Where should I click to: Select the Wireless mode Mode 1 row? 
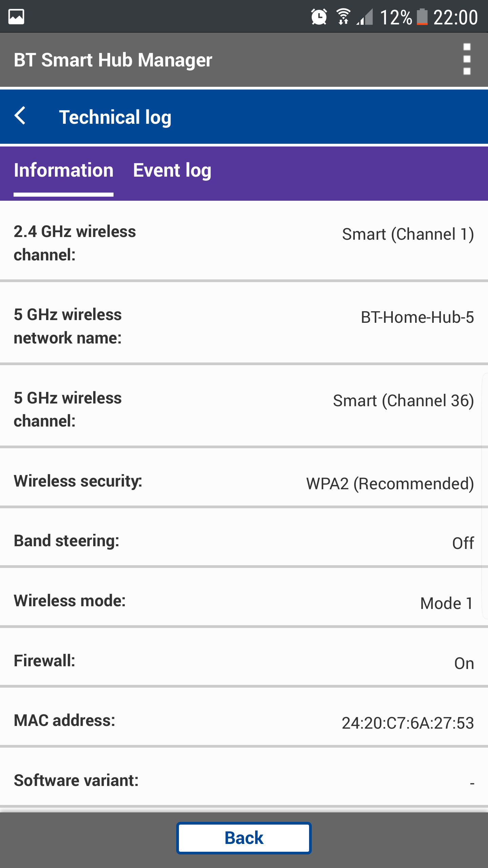[244, 601]
